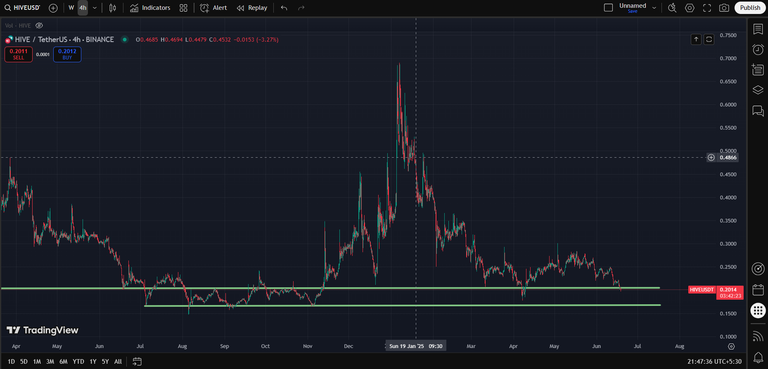Enter fullscreen mode
This screenshot has width=768, height=369.
pyautogui.click(x=707, y=8)
